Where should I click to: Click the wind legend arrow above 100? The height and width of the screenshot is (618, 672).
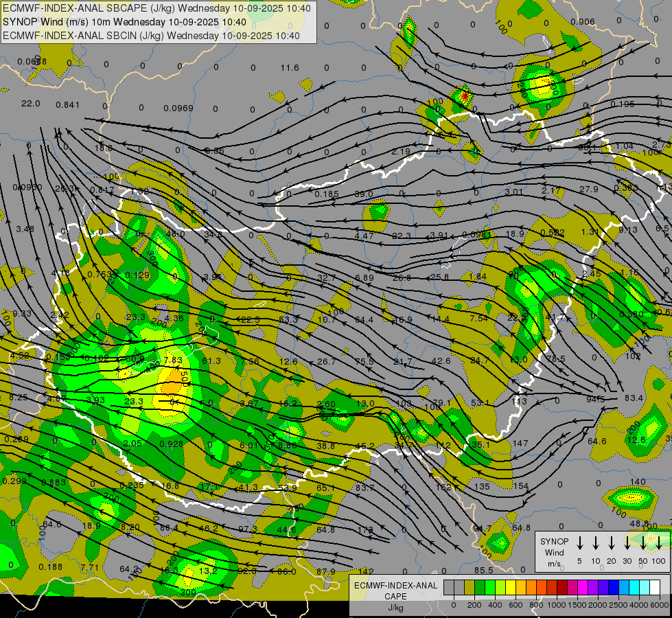click(x=659, y=542)
